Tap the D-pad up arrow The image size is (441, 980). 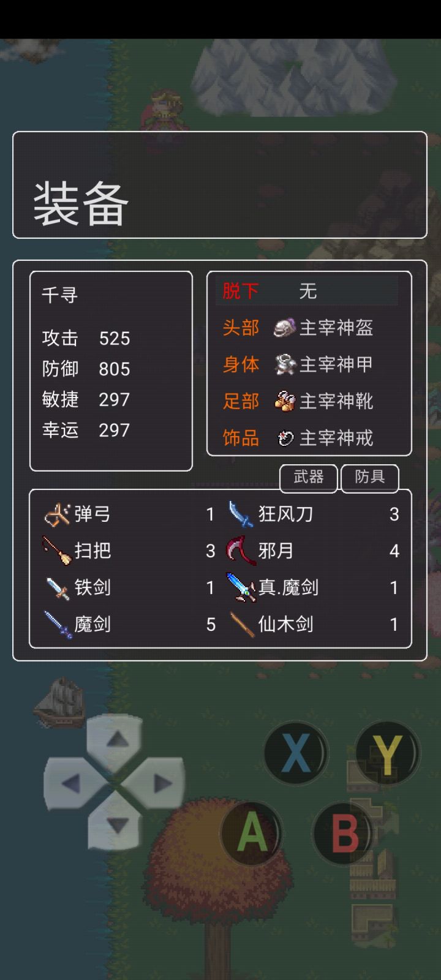115,741
